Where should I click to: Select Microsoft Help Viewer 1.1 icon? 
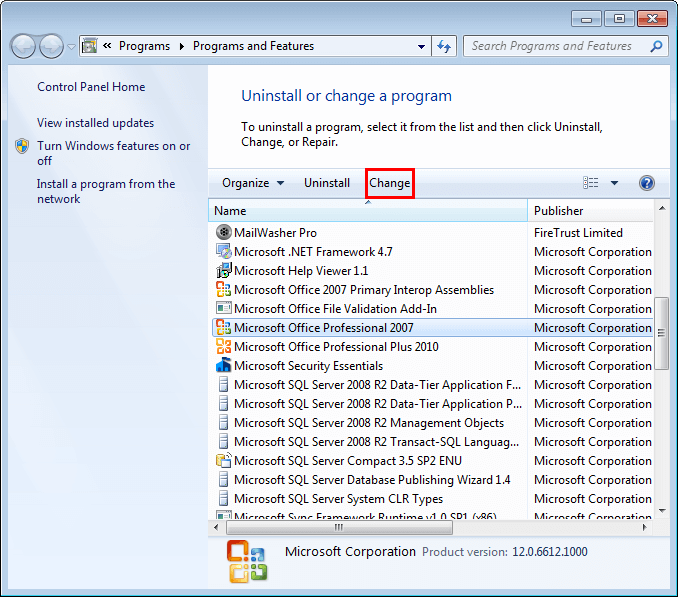[224, 270]
